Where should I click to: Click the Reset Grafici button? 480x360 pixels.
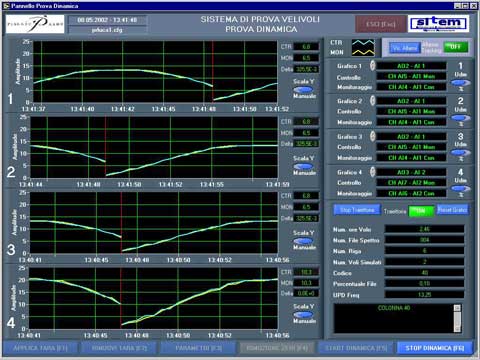pos(452,210)
